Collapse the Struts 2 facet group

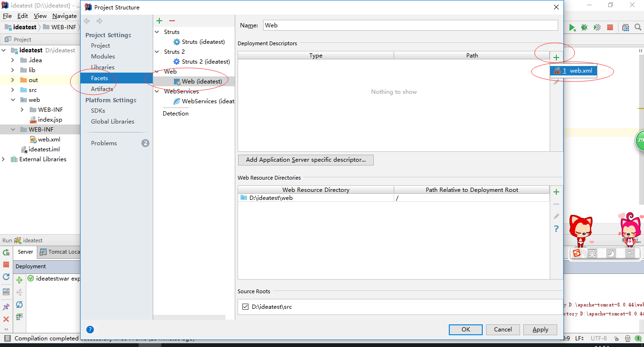(157, 52)
